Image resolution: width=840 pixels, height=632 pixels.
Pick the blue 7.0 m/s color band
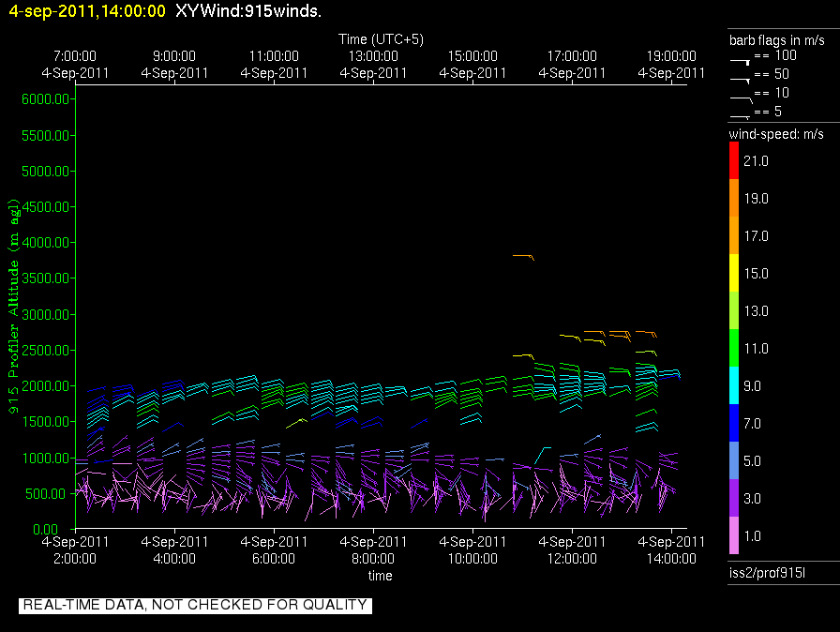click(x=734, y=423)
